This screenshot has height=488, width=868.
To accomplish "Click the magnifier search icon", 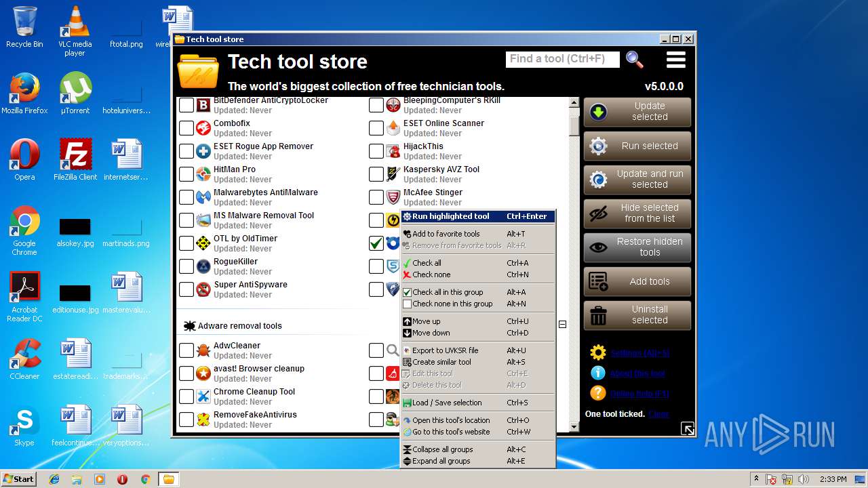I will tap(635, 60).
